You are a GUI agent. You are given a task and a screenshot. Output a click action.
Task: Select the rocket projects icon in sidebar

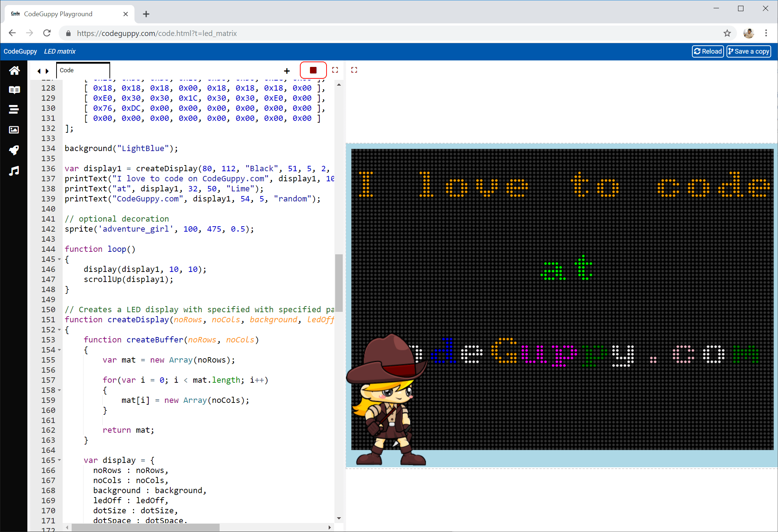(14, 150)
